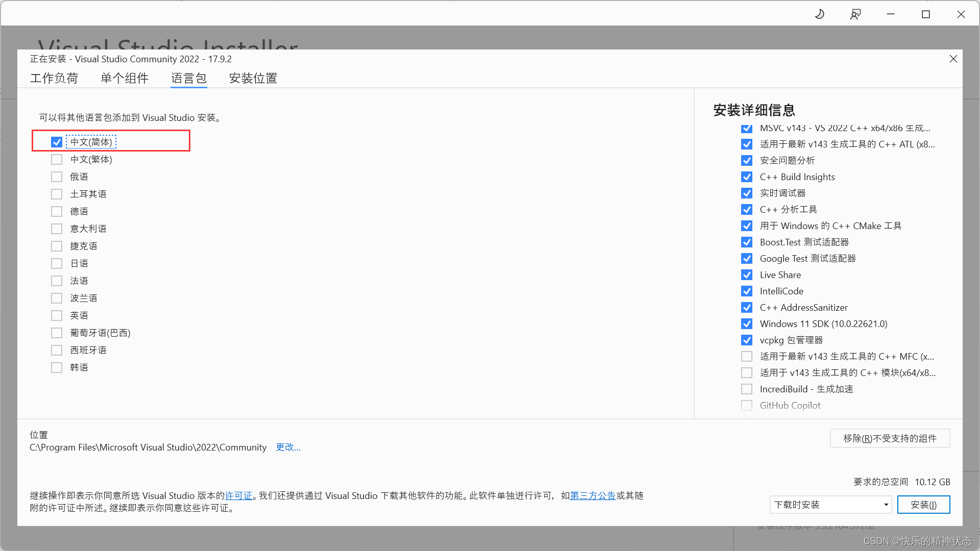Go to 安装位置 tab

(253, 78)
